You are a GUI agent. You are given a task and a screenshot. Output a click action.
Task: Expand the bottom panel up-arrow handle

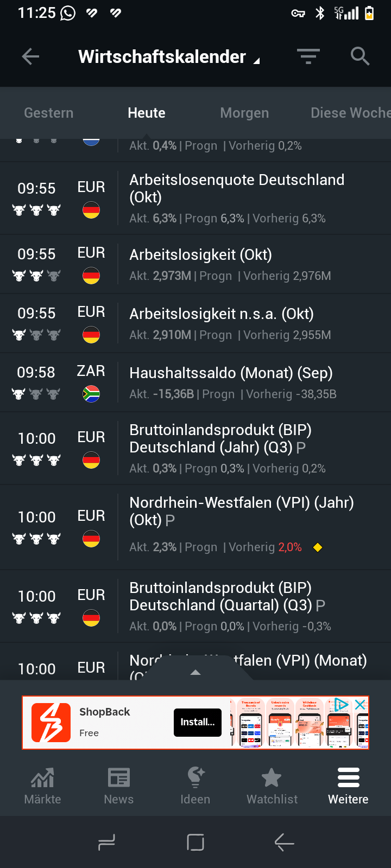pos(195,673)
